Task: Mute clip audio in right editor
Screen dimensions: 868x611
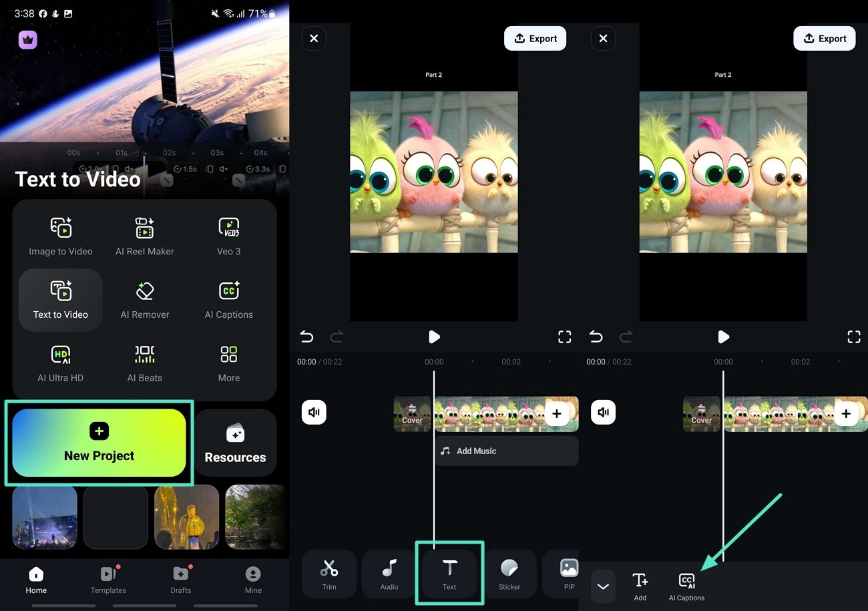Action: [x=603, y=413]
